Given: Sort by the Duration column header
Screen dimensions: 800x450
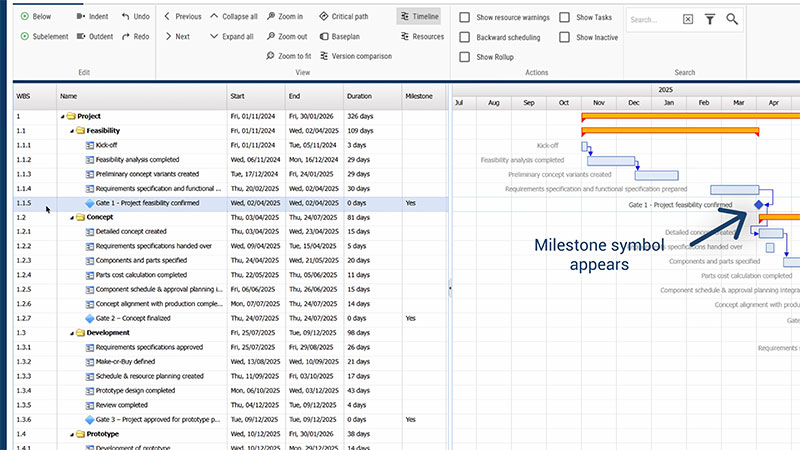Looking at the screenshot, I should click(x=372, y=96).
